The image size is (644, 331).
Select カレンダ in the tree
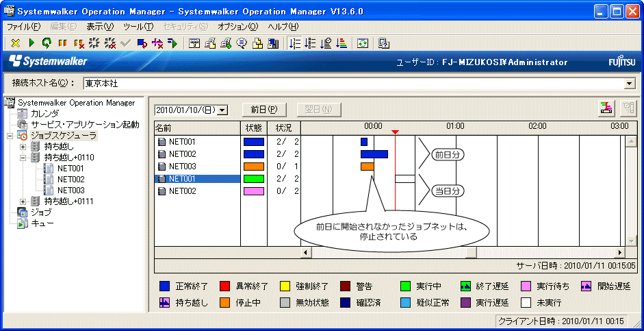[44, 114]
